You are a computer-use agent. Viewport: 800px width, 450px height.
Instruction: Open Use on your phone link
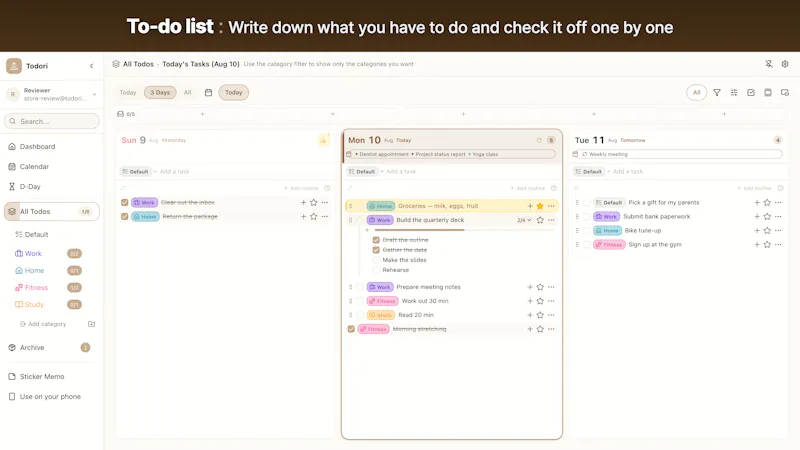pos(52,396)
